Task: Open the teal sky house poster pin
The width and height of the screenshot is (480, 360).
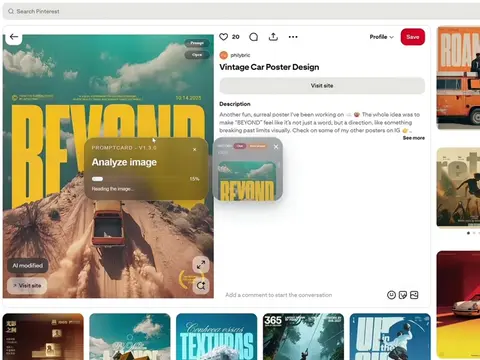Action: tap(130, 337)
